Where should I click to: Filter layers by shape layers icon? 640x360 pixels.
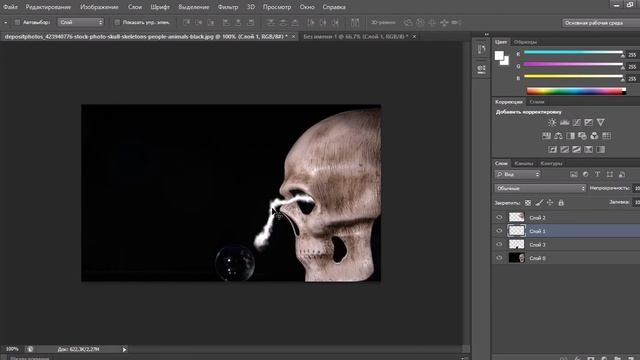click(x=609, y=174)
